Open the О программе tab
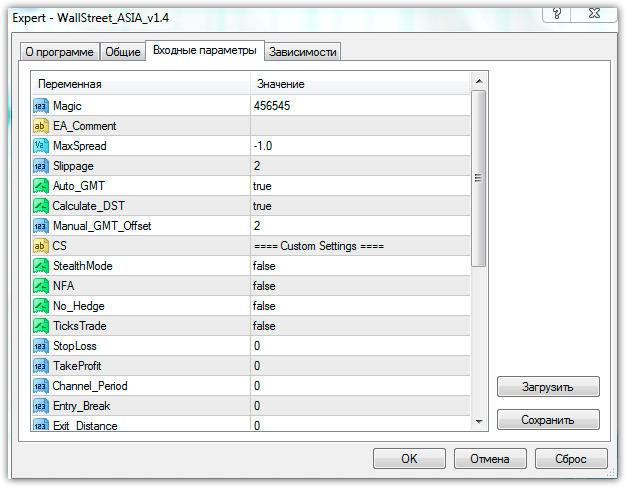Image resolution: width=626 pixels, height=487 pixels. click(x=59, y=52)
